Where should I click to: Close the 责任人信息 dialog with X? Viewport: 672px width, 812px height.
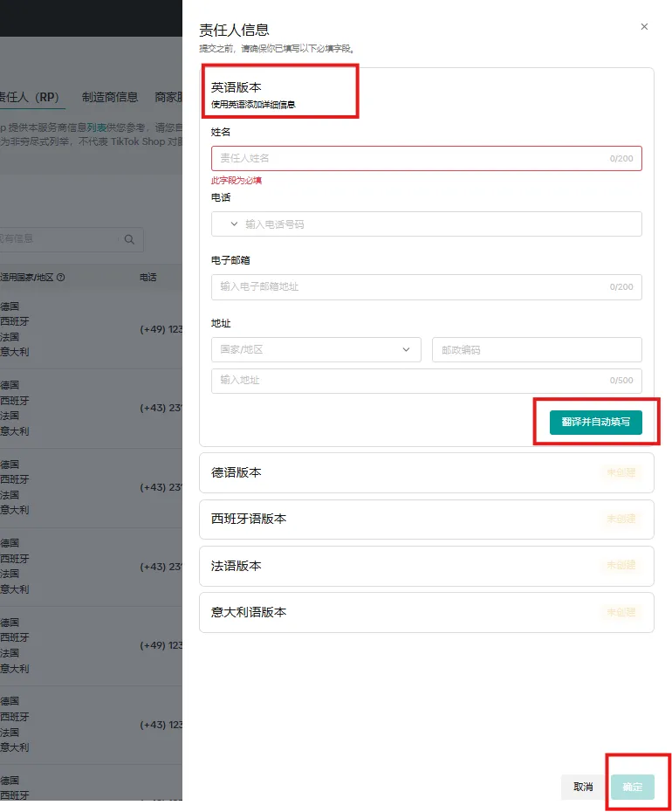644,26
